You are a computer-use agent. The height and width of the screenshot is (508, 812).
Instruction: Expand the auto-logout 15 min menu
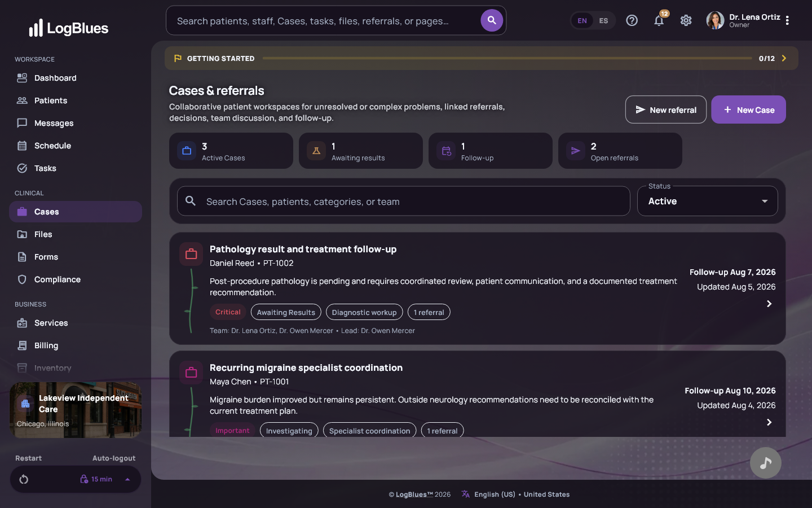click(127, 479)
